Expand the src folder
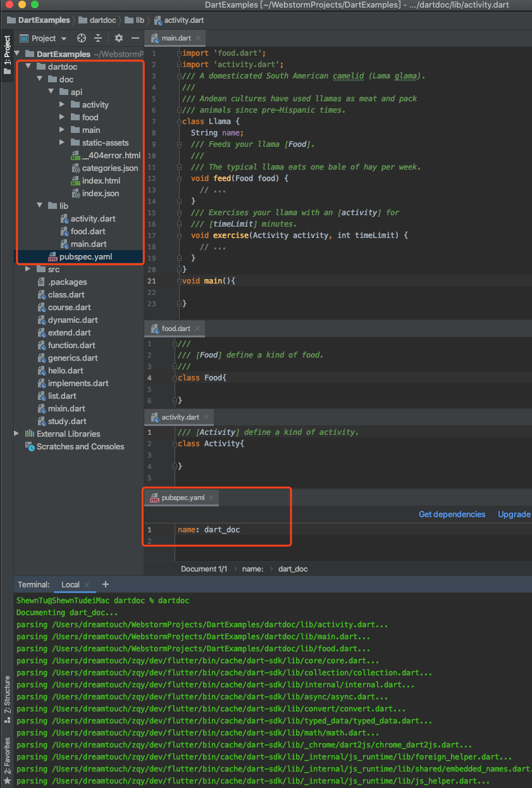Image resolution: width=532 pixels, height=788 pixels. point(28,269)
